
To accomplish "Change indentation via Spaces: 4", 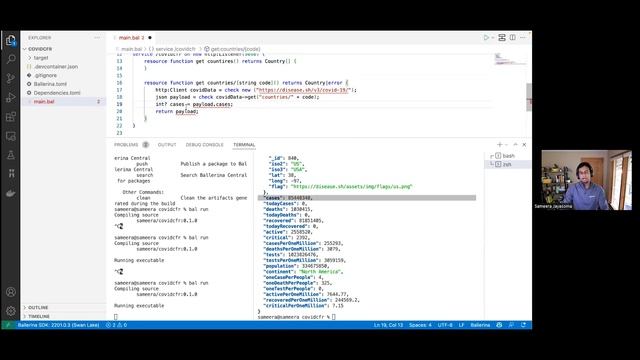I will click(x=420, y=325).
